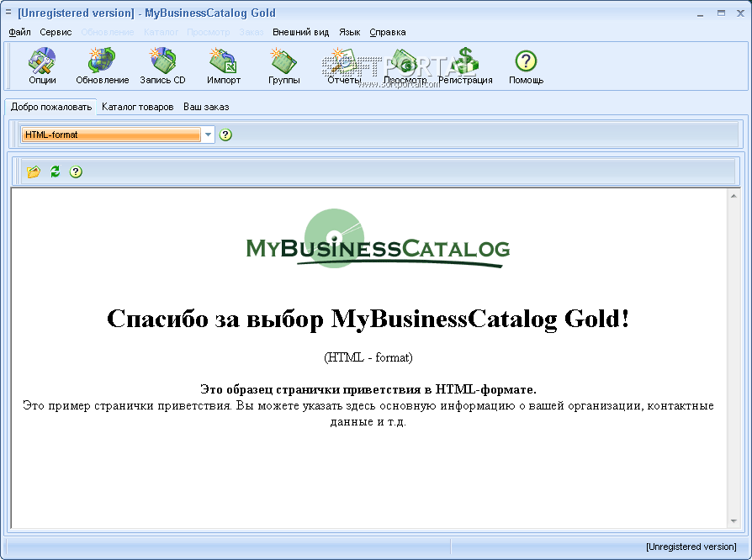Open the Внешний вид menu
The height and width of the screenshot is (560, 752).
pyautogui.click(x=300, y=32)
